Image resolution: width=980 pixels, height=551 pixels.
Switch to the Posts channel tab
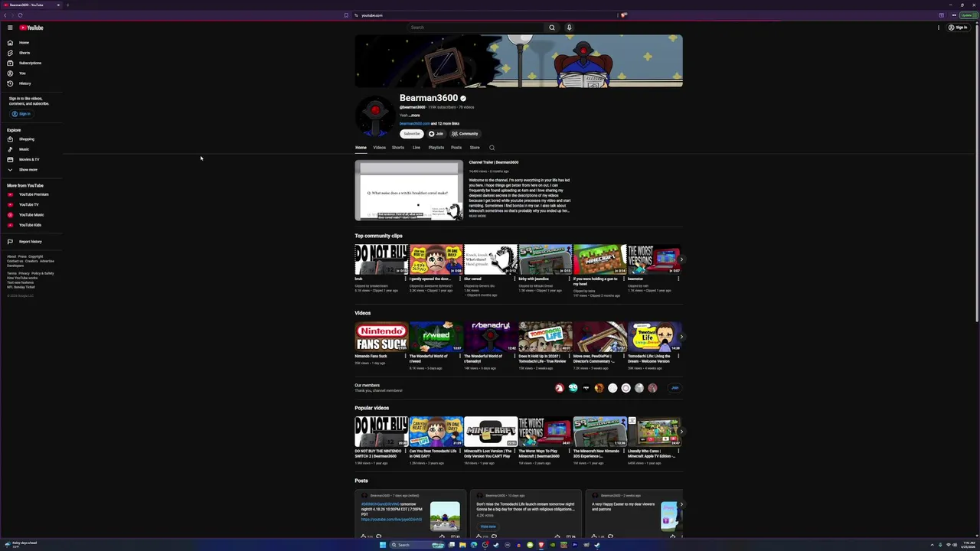pyautogui.click(x=456, y=148)
